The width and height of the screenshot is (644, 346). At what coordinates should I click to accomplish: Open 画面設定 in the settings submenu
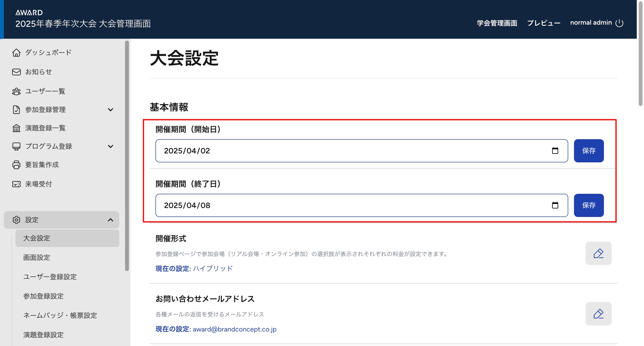37,257
